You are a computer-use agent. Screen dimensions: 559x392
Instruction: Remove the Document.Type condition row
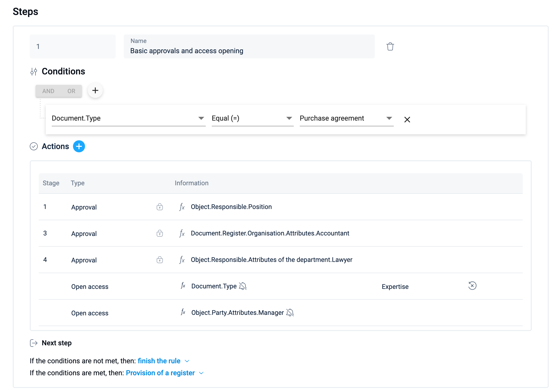407,120
